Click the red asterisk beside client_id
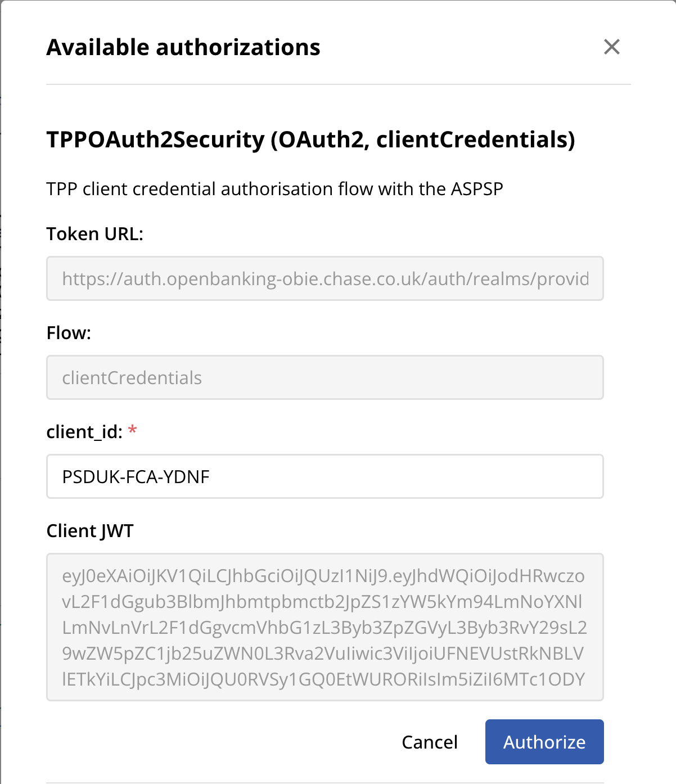This screenshot has height=784, width=676. (x=133, y=431)
